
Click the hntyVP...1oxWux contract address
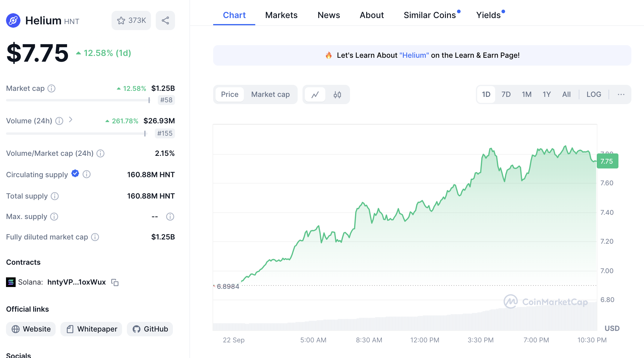point(77,282)
